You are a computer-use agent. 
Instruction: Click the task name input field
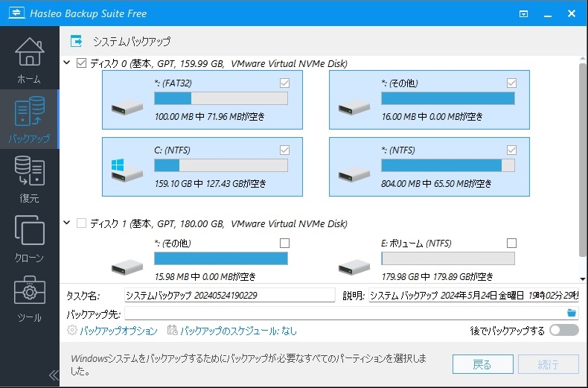coord(229,296)
